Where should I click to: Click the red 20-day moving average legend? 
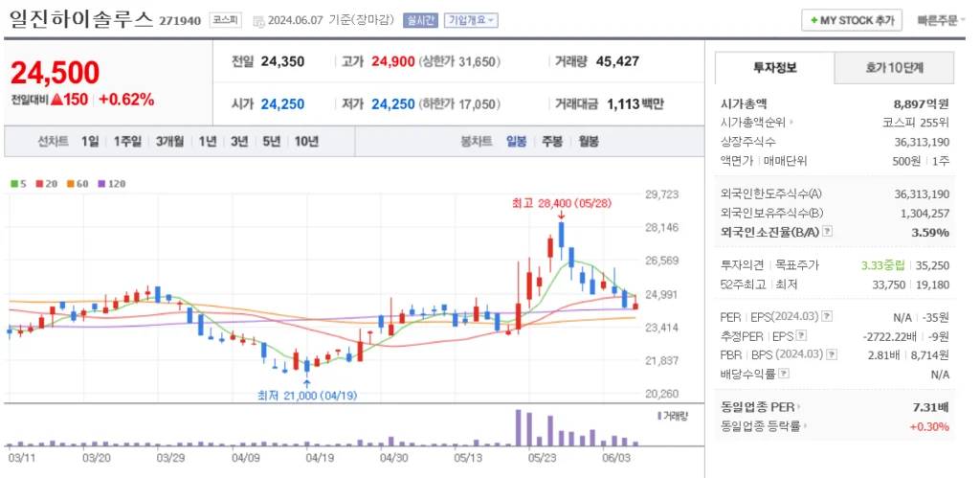click(x=45, y=184)
